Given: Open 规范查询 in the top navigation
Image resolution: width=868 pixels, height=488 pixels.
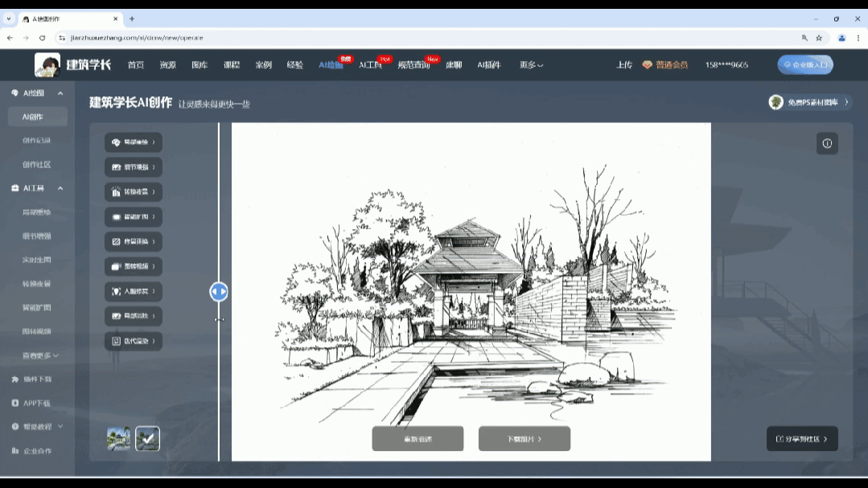Looking at the screenshot, I should point(413,65).
